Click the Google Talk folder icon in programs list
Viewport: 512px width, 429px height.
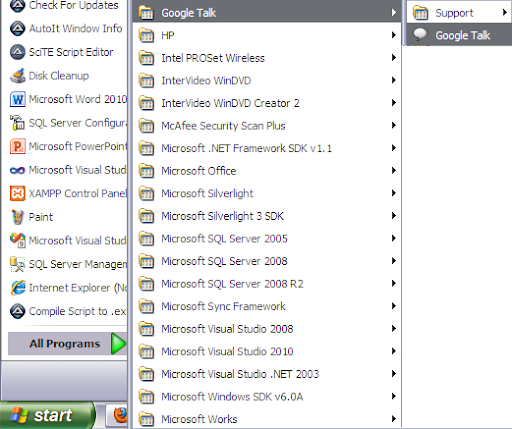coord(146,13)
